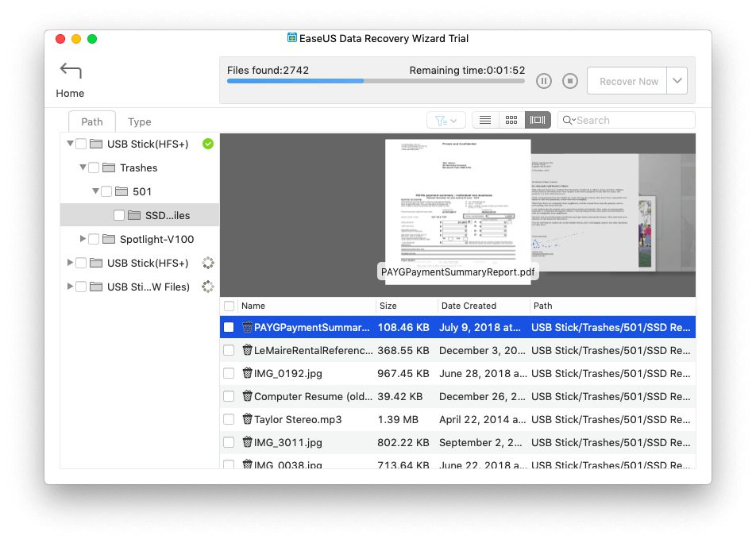This screenshot has height=543, width=756.
Task: Tick the USB Sti...W Files checkbox
Action: (82, 287)
